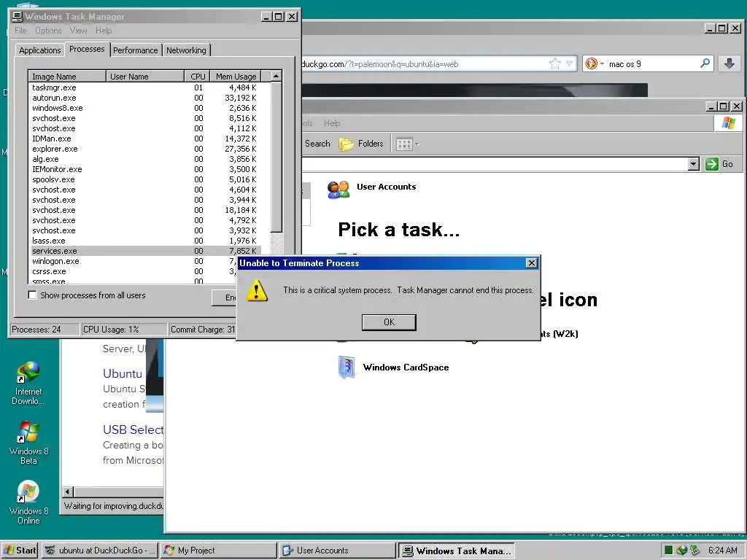Click the Start button
The height and width of the screenshot is (560, 747).
pyautogui.click(x=20, y=551)
